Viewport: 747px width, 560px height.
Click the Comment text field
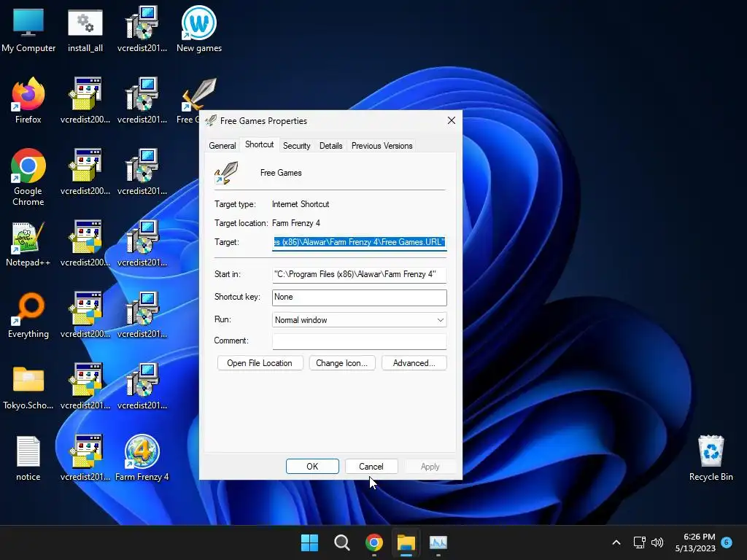(359, 341)
